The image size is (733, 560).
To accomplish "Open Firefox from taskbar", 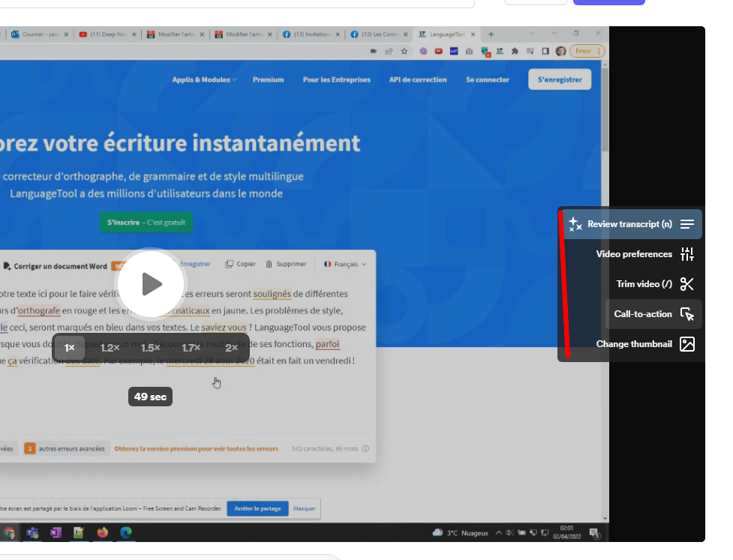I will click(x=102, y=532).
